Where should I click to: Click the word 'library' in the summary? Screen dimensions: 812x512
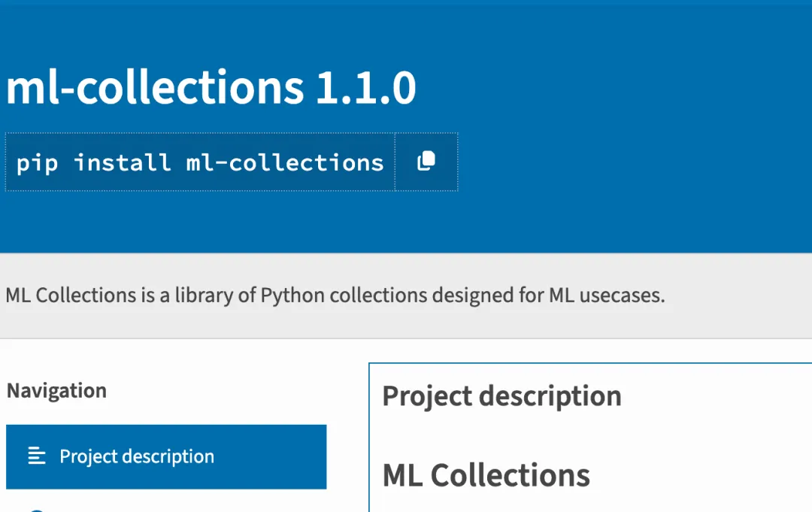coord(203,295)
